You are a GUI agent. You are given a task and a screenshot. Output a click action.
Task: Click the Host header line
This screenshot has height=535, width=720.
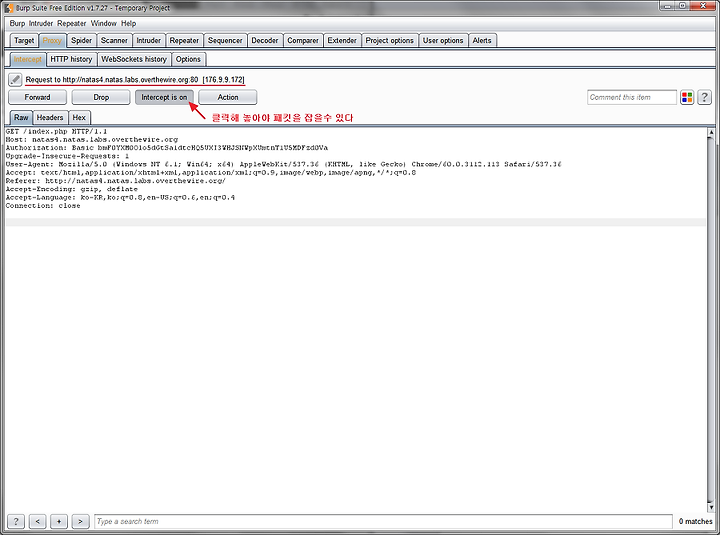92,140
